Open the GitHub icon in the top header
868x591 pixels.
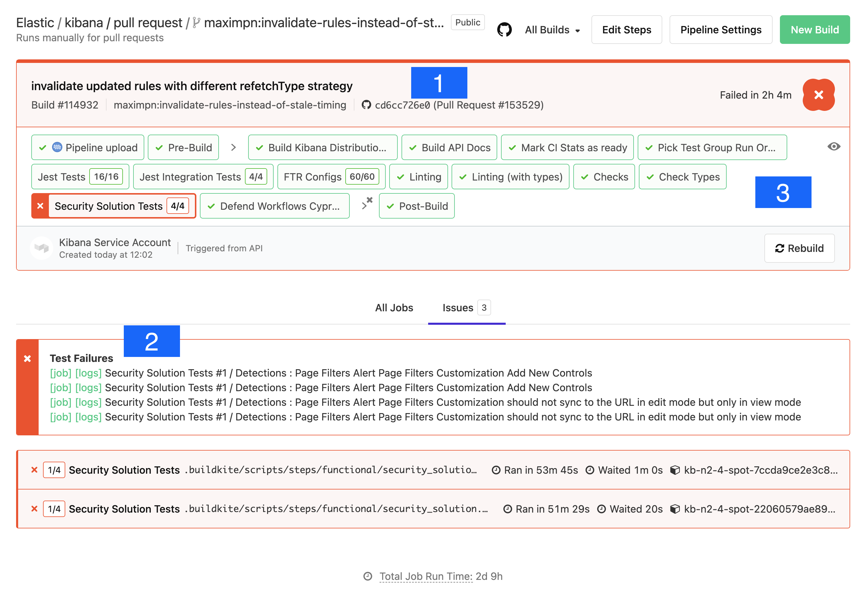pyautogui.click(x=505, y=29)
